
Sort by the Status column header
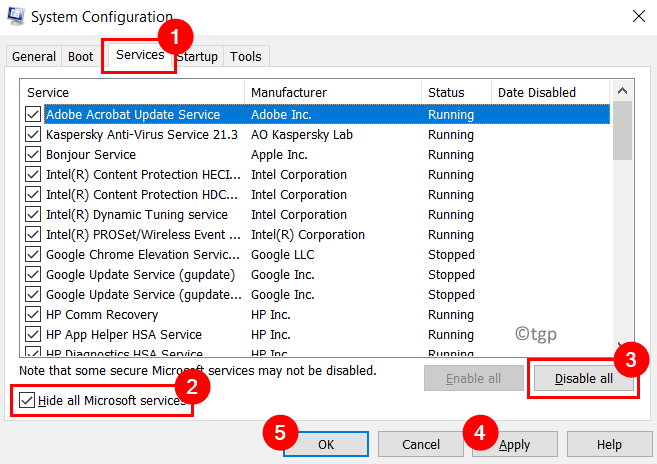click(456, 92)
